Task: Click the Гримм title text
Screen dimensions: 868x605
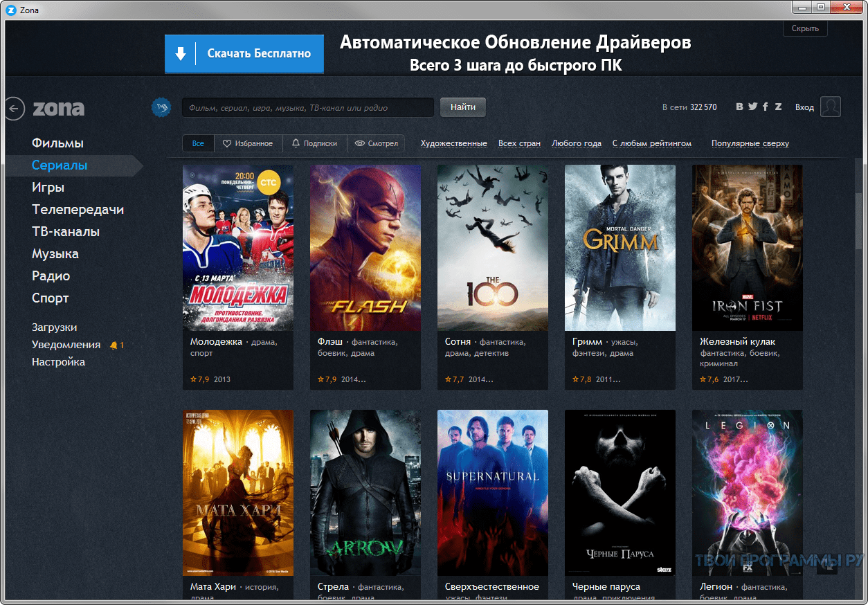Action: tap(588, 342)
